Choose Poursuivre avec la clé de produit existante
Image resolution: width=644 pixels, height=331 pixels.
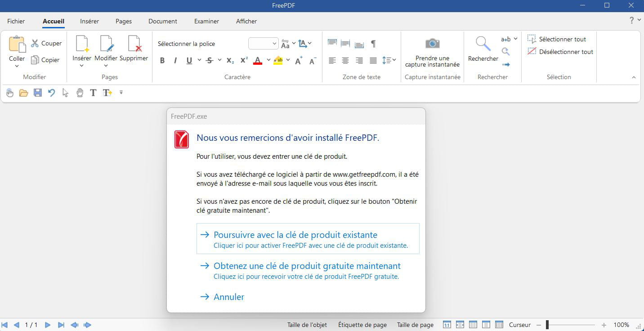308,239
